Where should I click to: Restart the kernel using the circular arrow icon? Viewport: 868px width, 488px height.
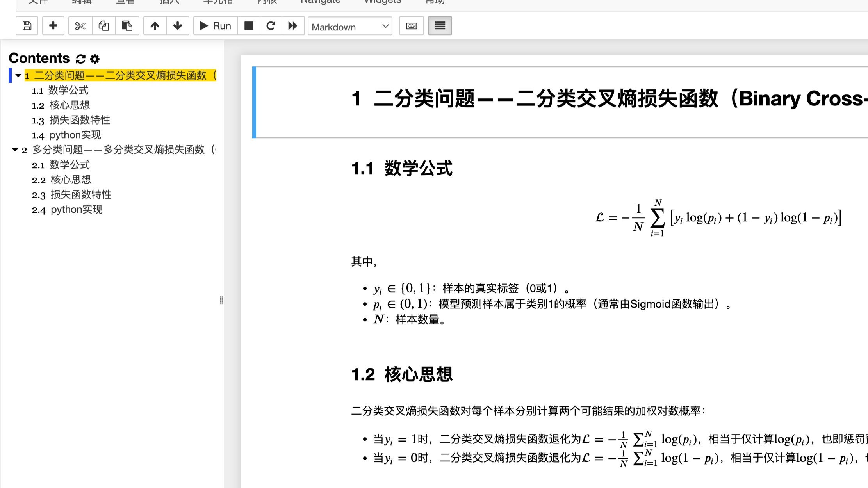[271, 25]
